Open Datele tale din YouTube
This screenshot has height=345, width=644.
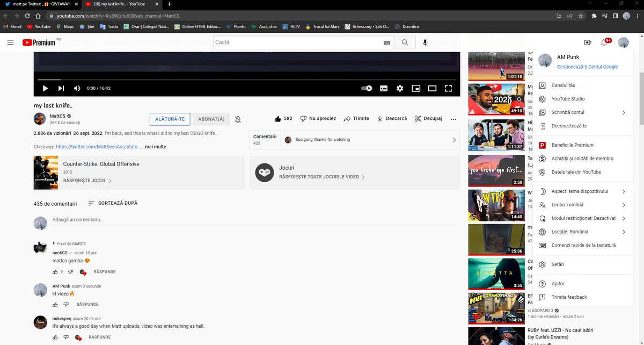(583, 172)
